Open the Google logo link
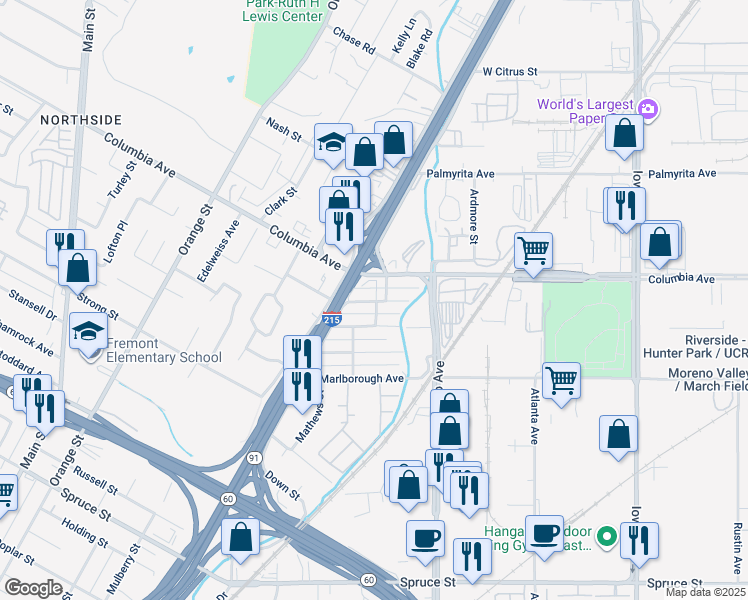 coord(33,588)
